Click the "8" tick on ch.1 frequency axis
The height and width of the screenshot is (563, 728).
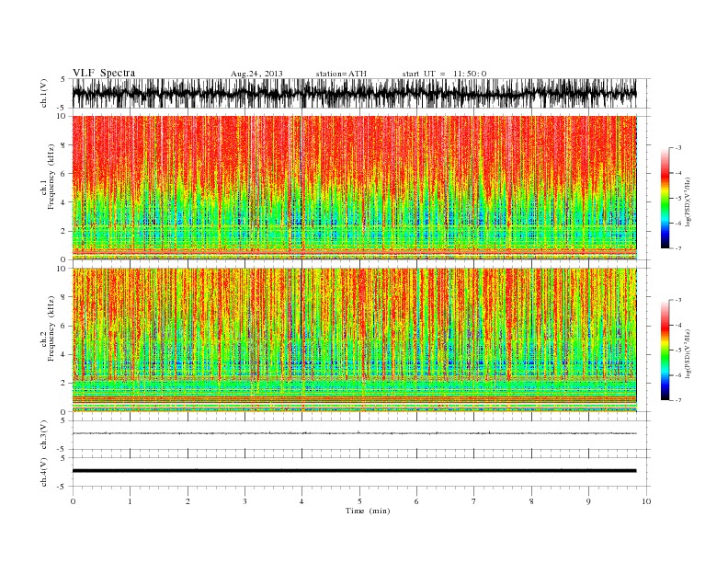(63, 145)
